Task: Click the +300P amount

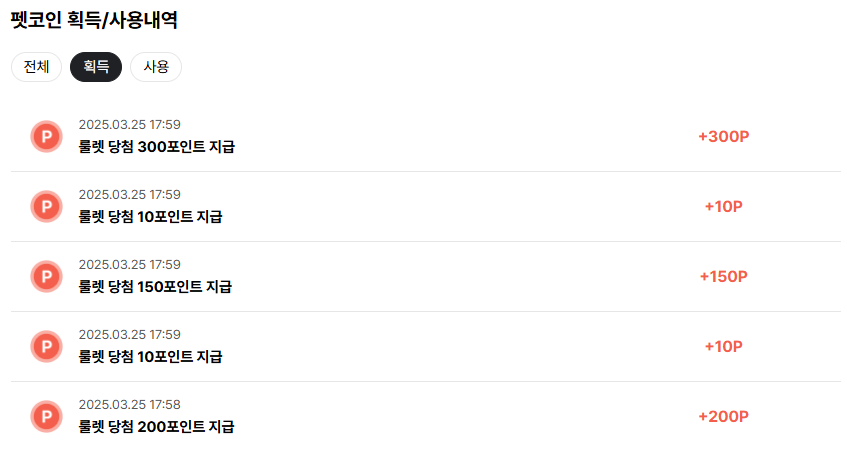Action: 723,136
